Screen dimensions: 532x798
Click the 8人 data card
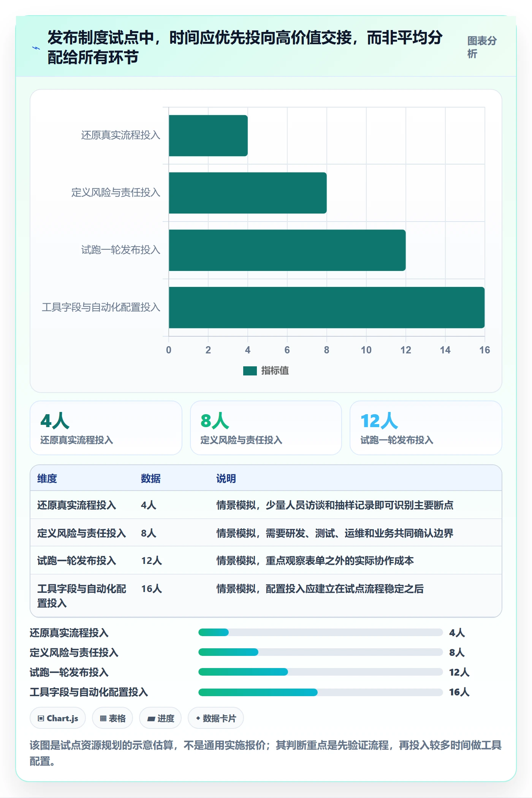point(266,428)
